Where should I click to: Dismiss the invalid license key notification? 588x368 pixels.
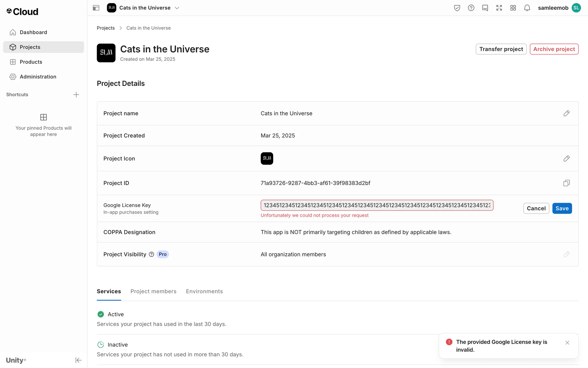pyautogui.click(x=567, y=343)
